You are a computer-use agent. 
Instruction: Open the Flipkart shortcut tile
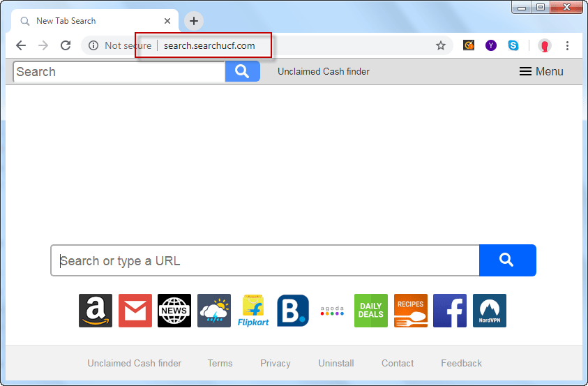253,311
